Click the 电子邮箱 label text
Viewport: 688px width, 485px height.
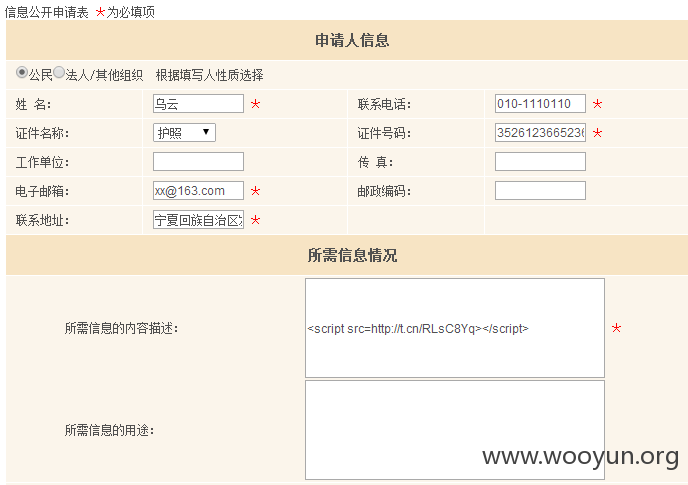[x=42, y=191]
